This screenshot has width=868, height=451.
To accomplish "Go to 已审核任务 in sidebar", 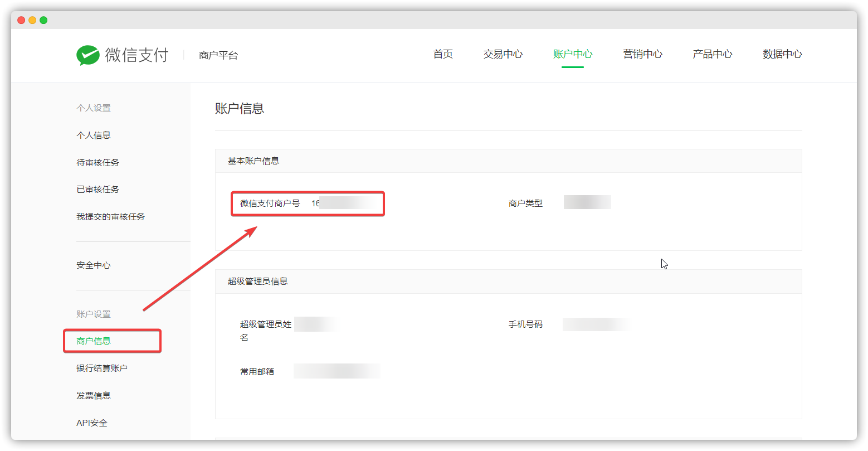I will pos(98,190).
